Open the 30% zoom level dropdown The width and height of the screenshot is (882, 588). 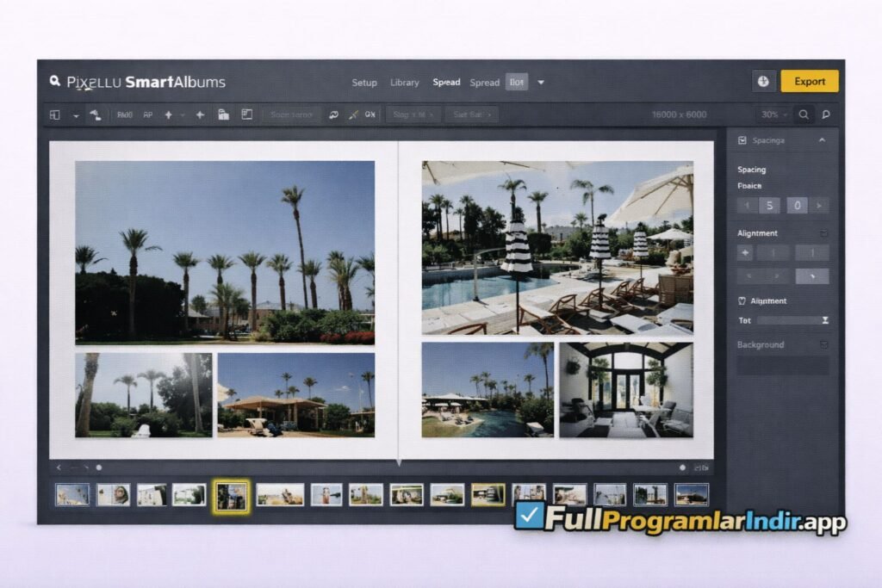[772, 115]
